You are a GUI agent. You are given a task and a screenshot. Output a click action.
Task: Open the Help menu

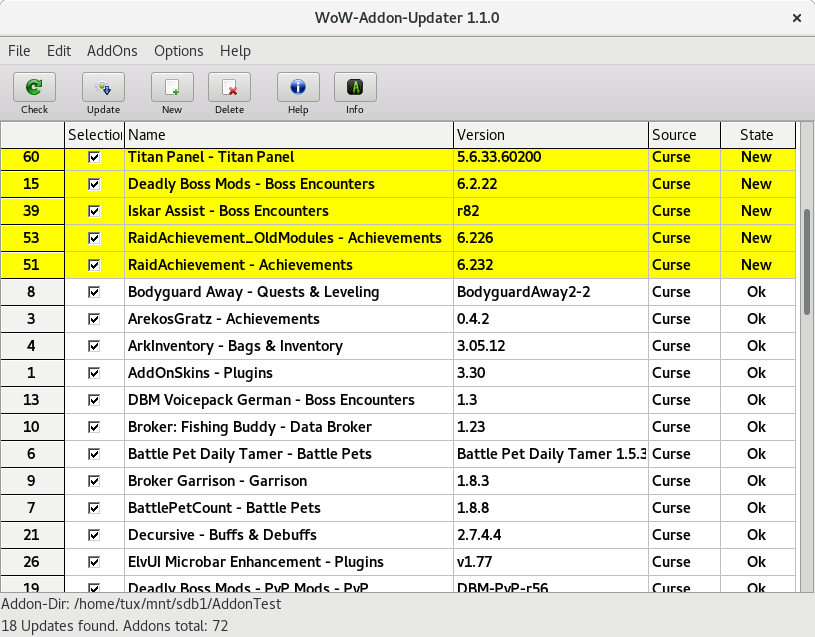[235, 51]
